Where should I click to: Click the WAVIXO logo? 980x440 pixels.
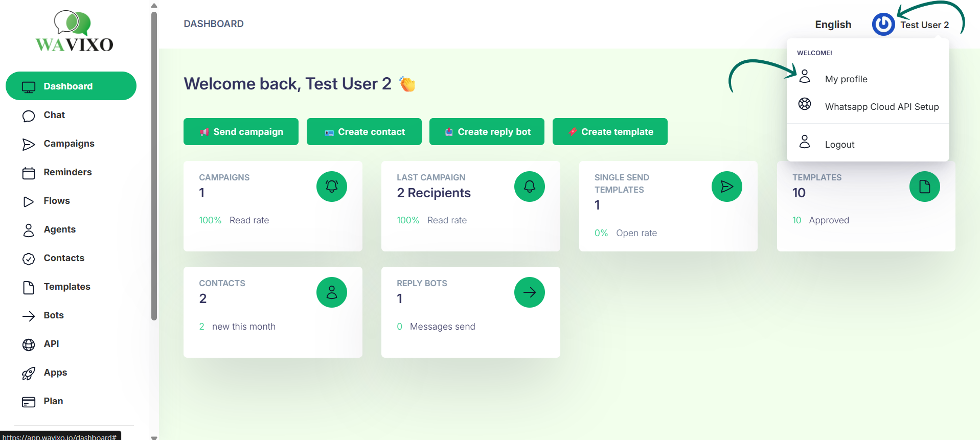click(x=75, y=32)
